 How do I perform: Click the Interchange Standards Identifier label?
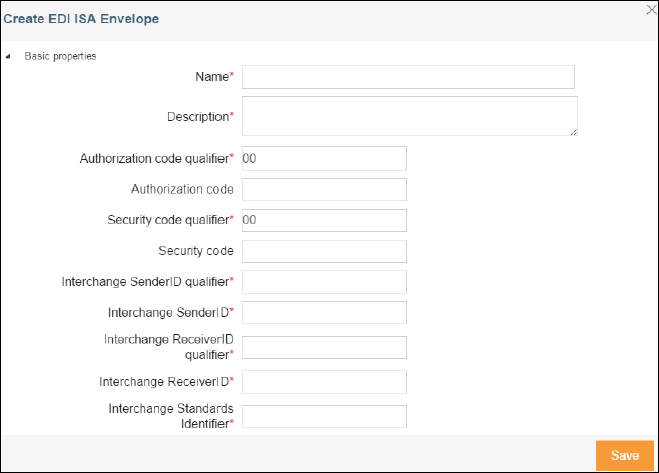coord(170,416)
